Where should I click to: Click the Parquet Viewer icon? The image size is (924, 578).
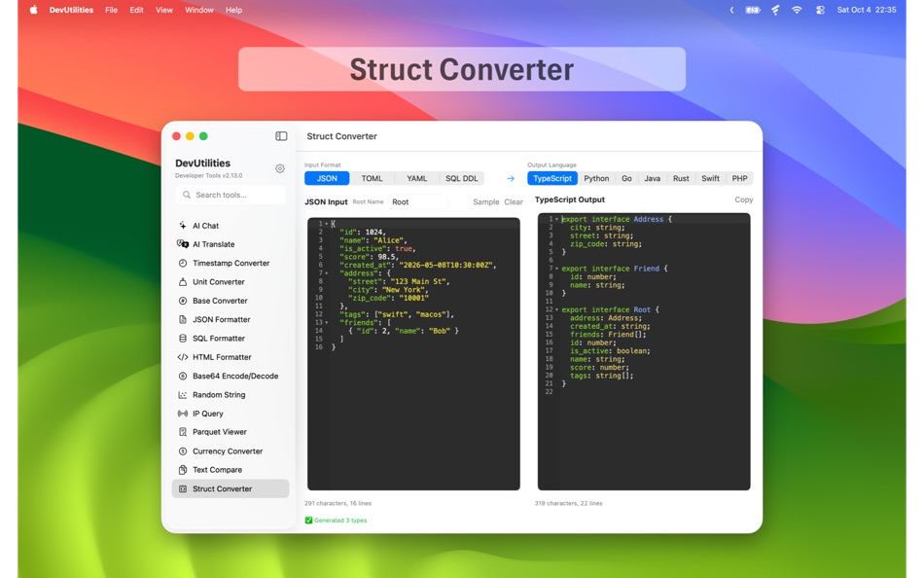(183, 432)
